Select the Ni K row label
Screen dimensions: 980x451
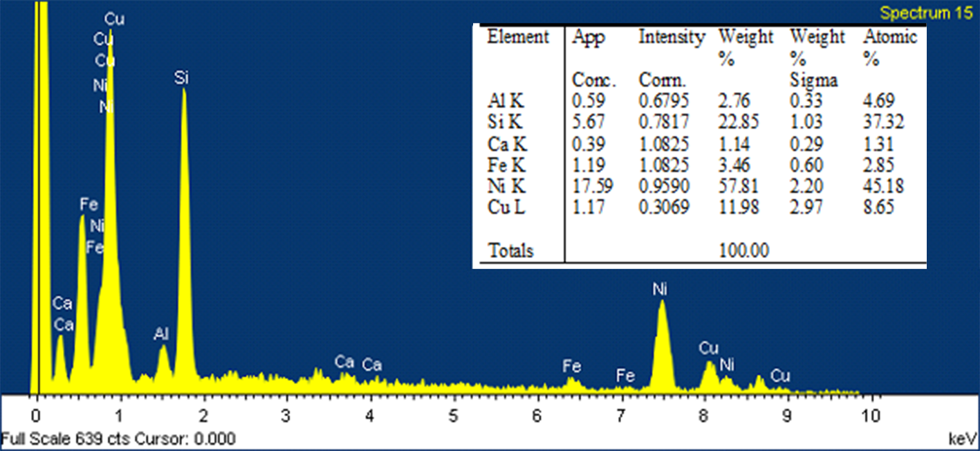tap(506, 187)
